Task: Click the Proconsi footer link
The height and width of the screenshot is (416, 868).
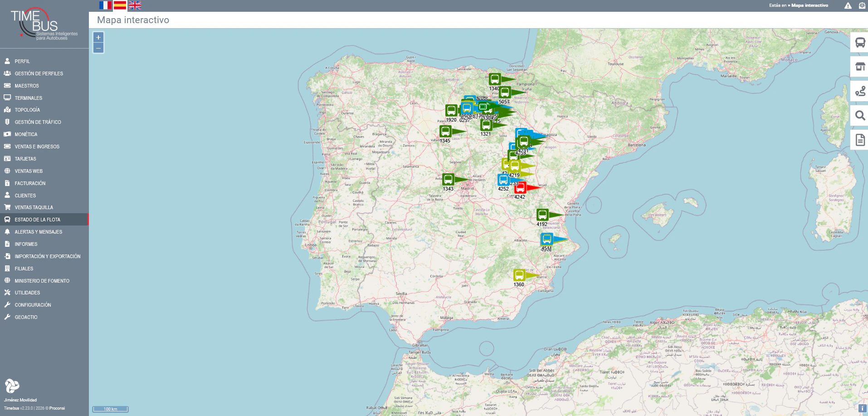Action: [57, 408]
